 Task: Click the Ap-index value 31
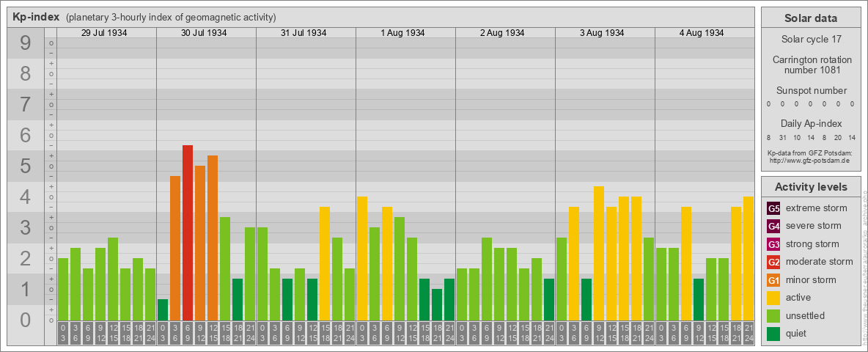(782, 137)
